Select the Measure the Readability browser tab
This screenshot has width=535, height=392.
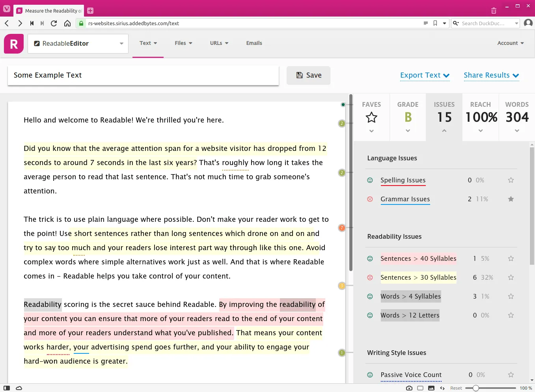tap(49, 11)
